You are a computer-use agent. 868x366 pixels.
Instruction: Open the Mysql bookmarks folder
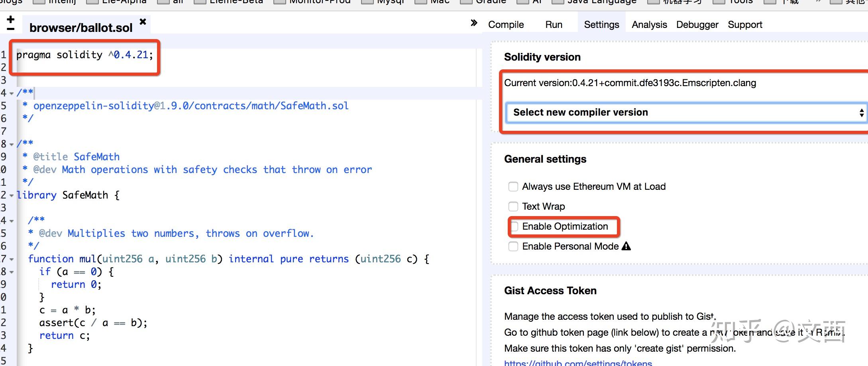click(x=383, y=2)
